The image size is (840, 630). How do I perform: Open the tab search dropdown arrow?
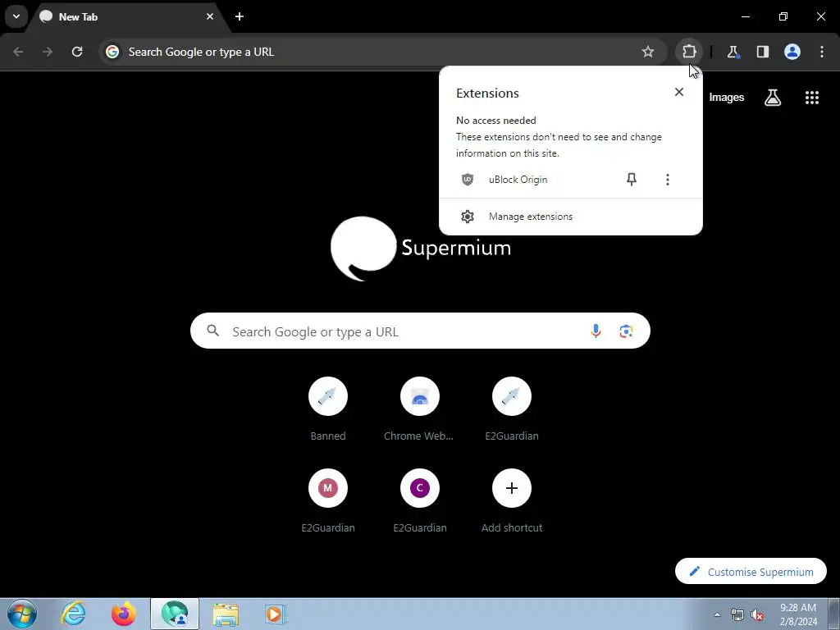click(16, 16)
